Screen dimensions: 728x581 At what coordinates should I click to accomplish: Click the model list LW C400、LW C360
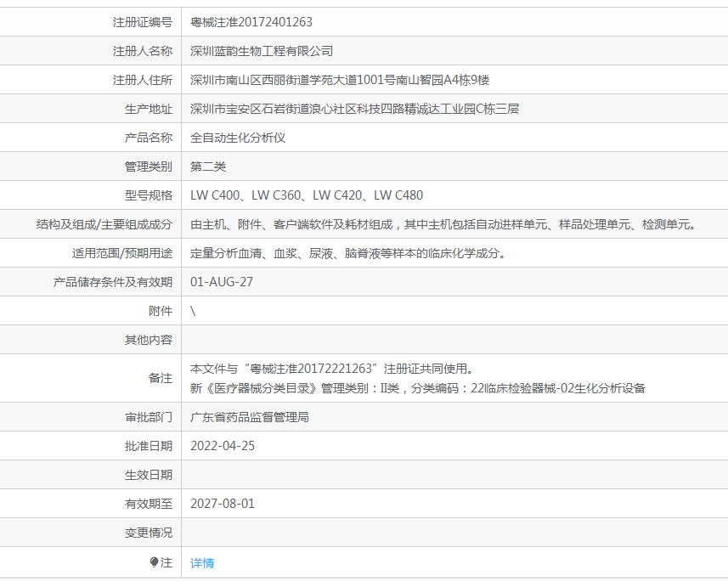307,195
